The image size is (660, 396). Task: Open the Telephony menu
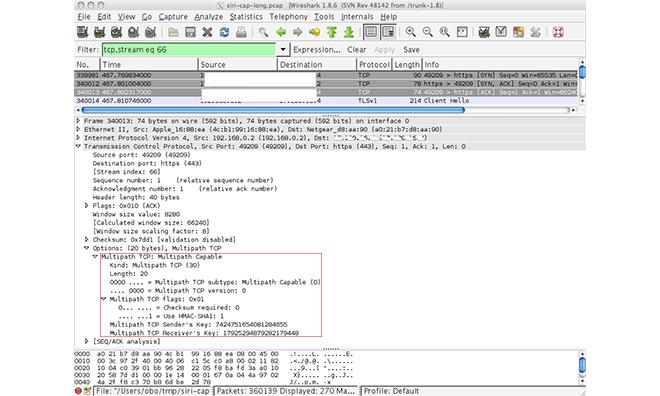[x=289, y=17]
